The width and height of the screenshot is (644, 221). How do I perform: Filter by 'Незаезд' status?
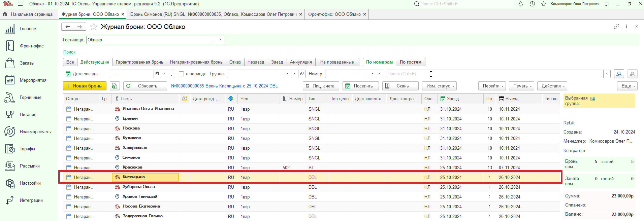point(256,62)
